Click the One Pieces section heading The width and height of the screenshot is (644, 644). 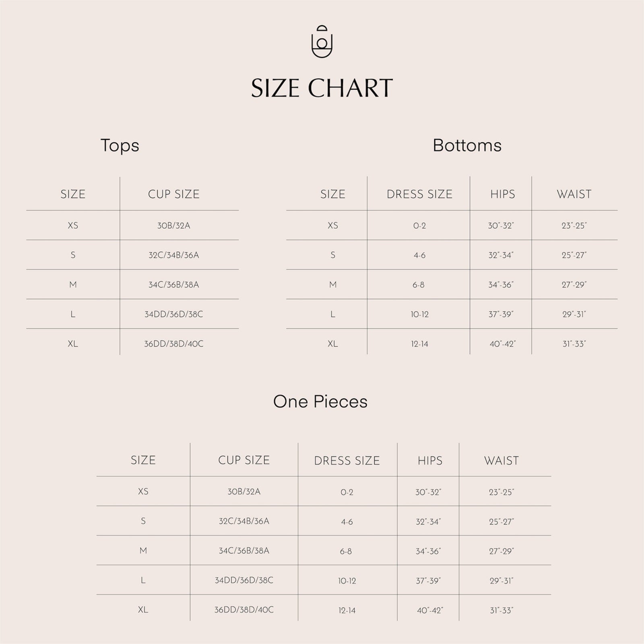pyautogui.click(x=320, y=401)
